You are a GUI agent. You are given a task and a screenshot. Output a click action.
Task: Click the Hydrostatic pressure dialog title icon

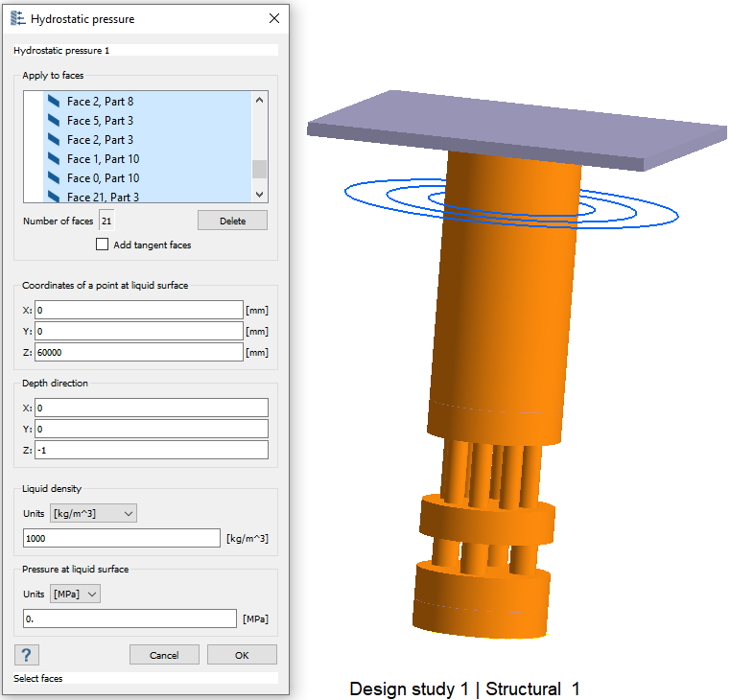[17, 18]
